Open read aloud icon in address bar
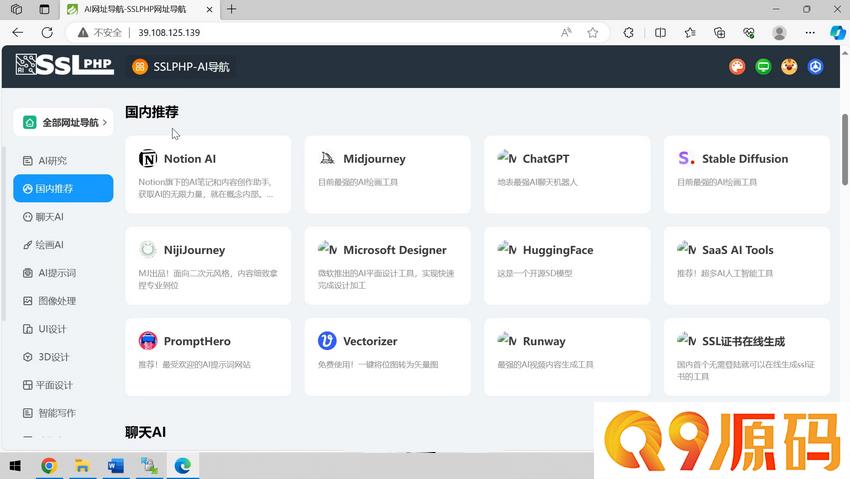 point(566,33)
